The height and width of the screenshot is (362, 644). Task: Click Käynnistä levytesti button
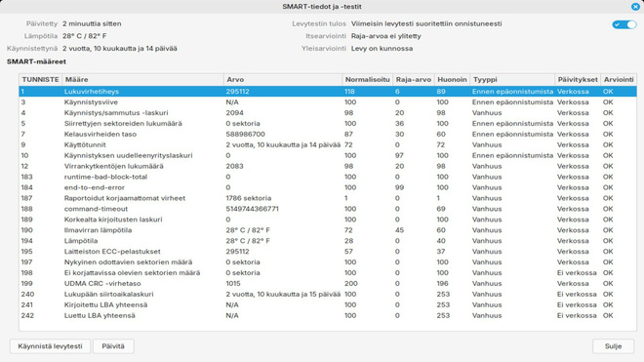[x=50, y=346]
